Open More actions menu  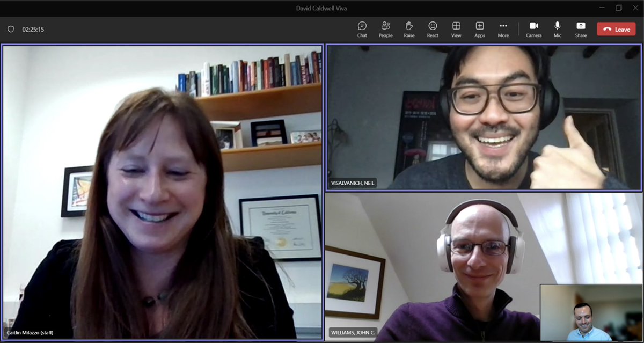pyautogui.click(x=503, y=30)
